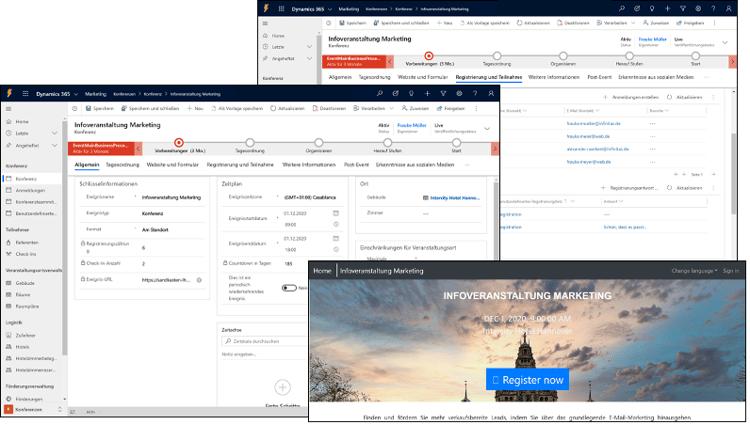Click Aktualisieren in front window command bar
Viewport: 750px width, 425px height.
point(287,109)
